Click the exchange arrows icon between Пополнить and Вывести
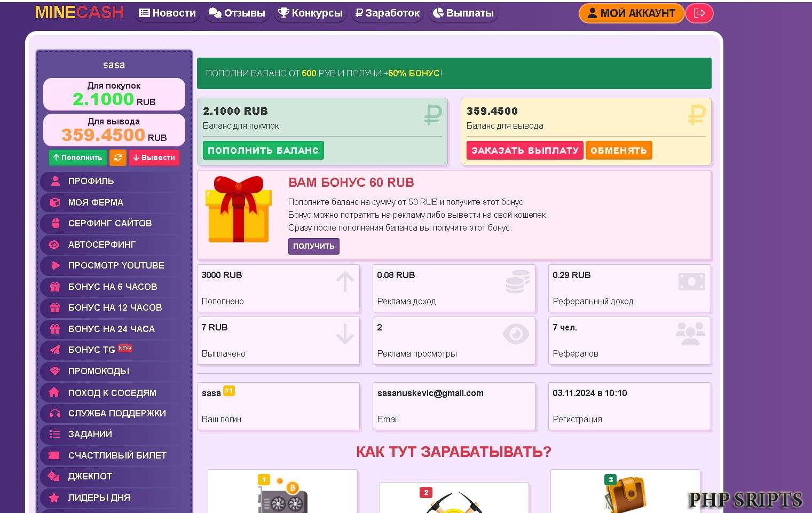 (x=117, y=157)
